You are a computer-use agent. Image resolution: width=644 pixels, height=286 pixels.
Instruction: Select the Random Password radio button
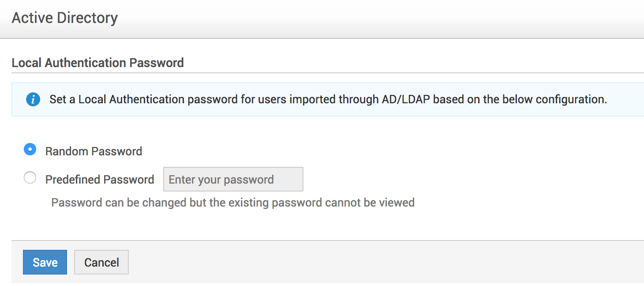click(30, 150)
